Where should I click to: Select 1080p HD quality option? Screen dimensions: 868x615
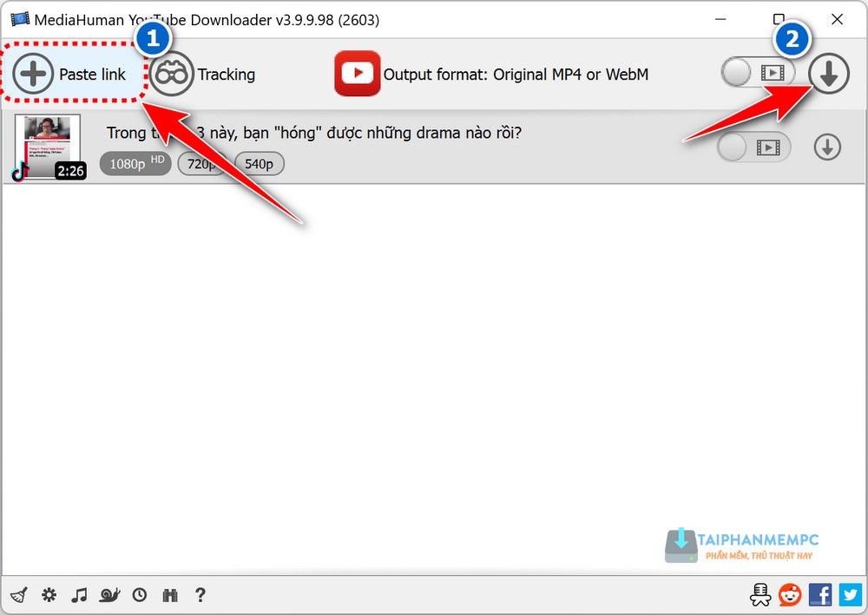point(135,163)
